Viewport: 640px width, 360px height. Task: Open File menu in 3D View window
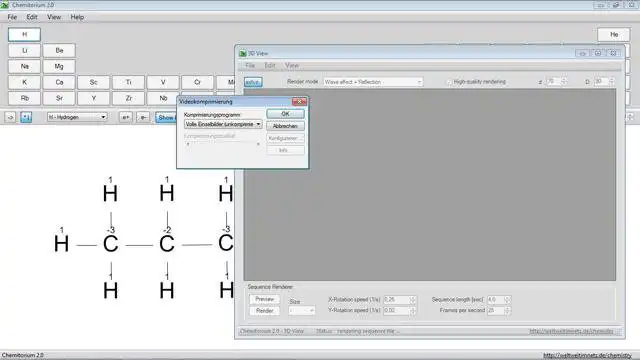pyautogui.click(x=250, y=65)
